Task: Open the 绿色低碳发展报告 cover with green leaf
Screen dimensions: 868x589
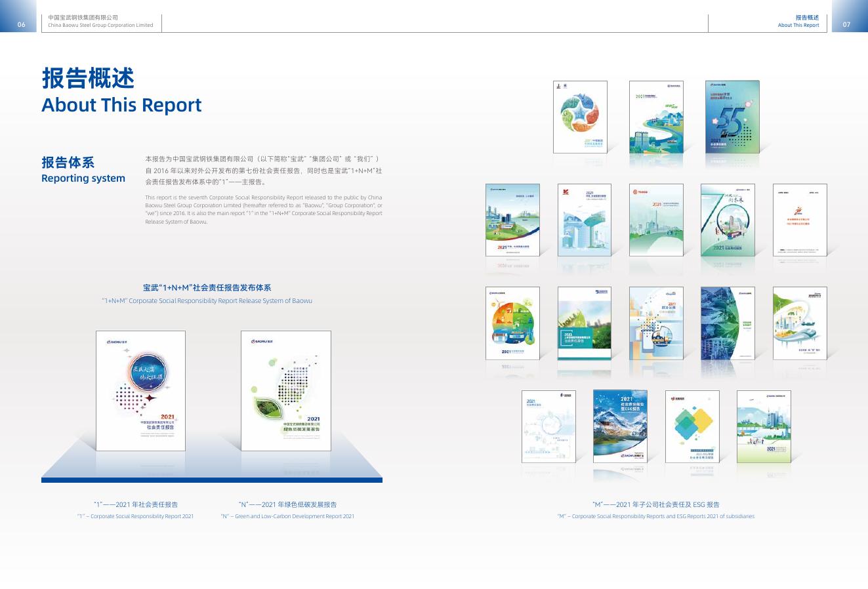Action: tap(286, 390)
